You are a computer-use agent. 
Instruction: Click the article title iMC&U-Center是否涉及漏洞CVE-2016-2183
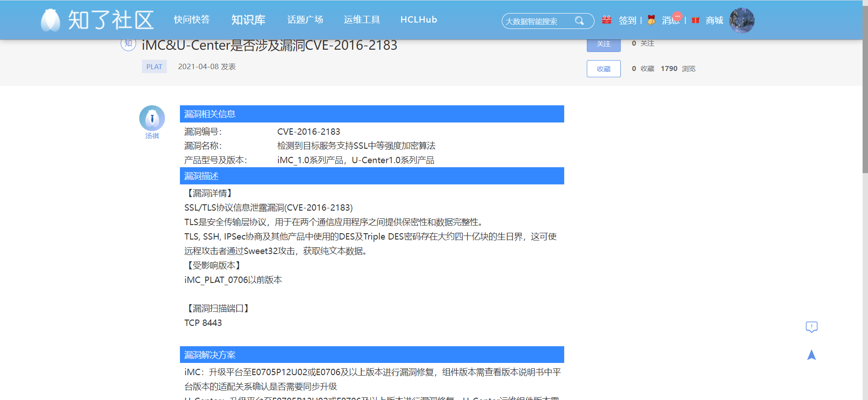point(269,45)
